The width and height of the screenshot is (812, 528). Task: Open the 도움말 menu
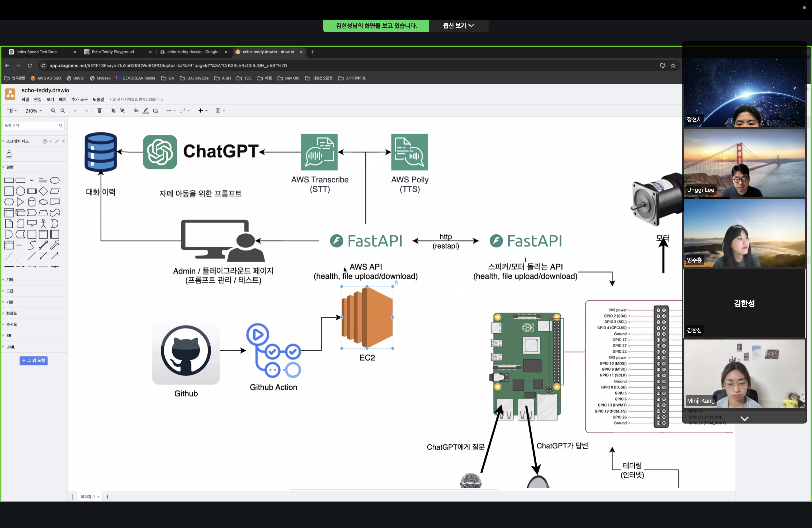(98, 99)
